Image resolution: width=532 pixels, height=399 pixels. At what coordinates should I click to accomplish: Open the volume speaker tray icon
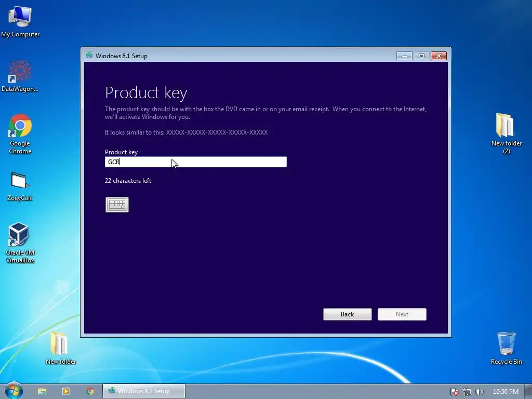point(479,392)
